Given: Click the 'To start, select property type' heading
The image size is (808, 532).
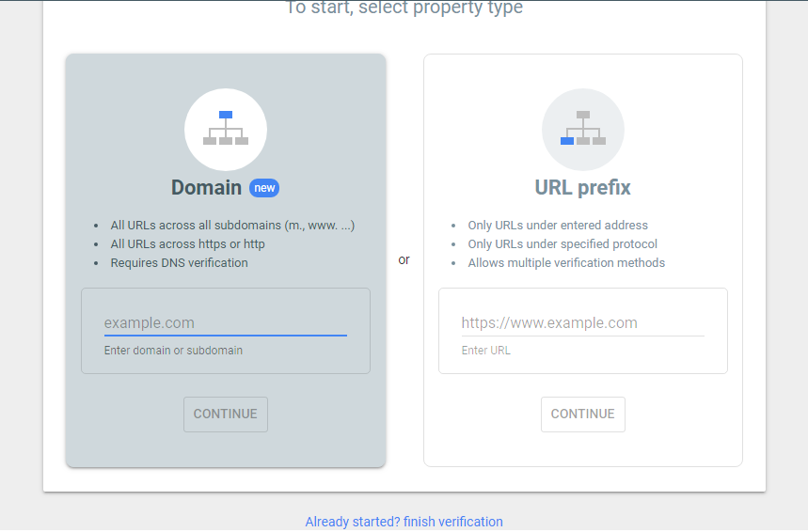Looking at the screenshot, I should pos(404,8).
